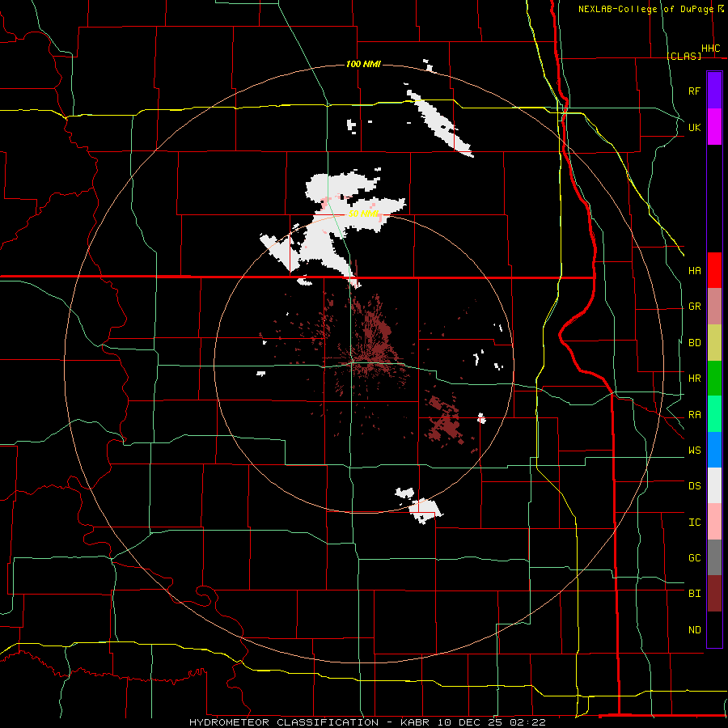
Task: Click the 'GR' legend label
Action: tap(694, 307)
